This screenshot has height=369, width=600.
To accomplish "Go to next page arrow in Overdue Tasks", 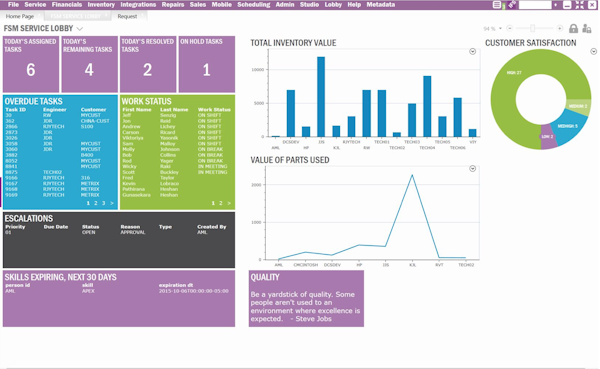I will [x=112, y=203].
